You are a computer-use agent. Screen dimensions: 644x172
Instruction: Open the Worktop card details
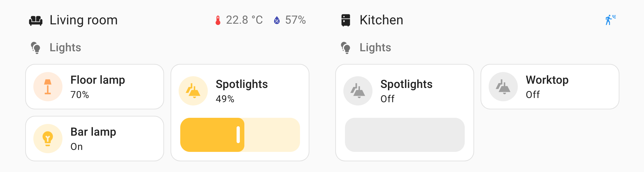click(570, 87)
